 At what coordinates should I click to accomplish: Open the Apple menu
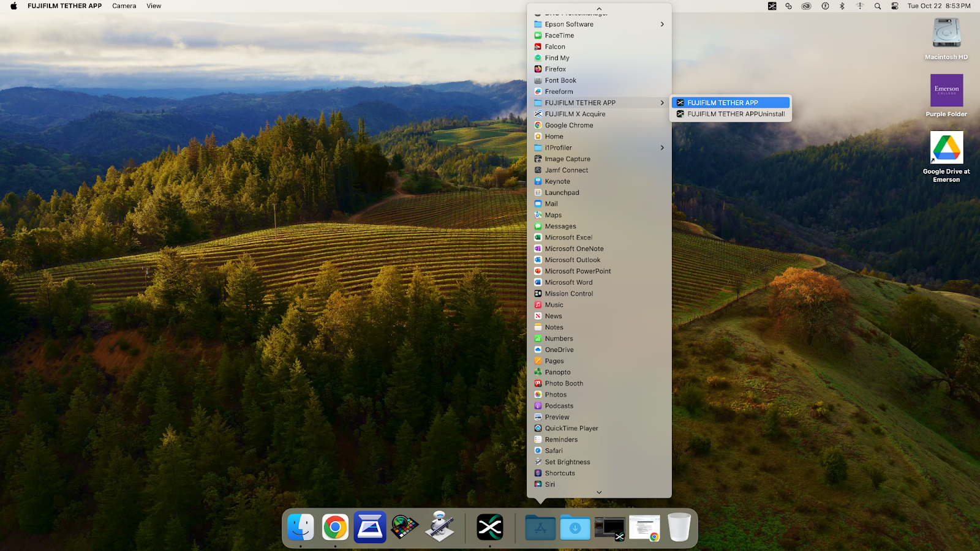click(x=13, y=6)
